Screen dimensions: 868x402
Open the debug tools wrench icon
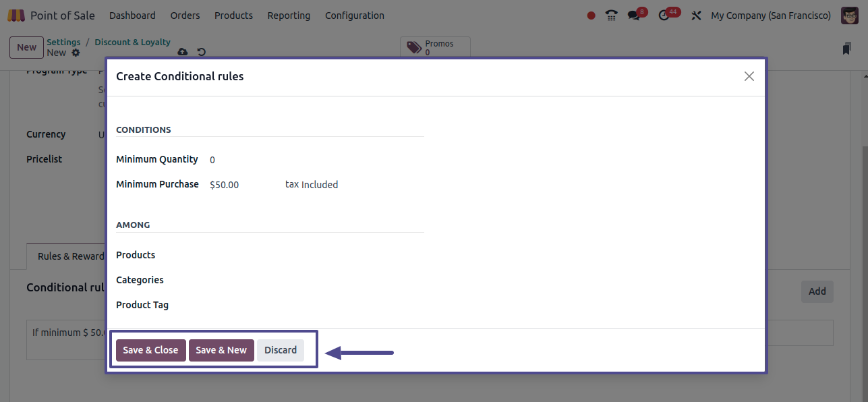click(x=697, y=16)
